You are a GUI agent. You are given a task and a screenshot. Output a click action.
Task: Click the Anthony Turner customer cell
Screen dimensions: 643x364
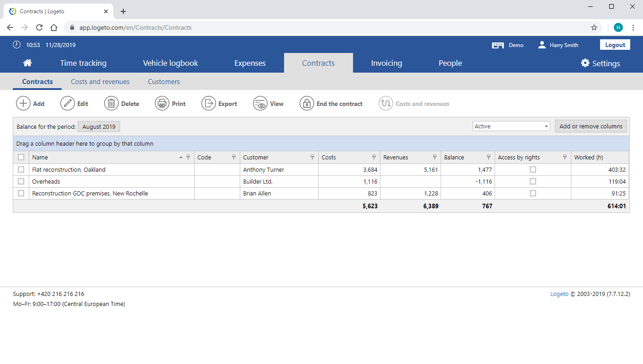[279, 169]
